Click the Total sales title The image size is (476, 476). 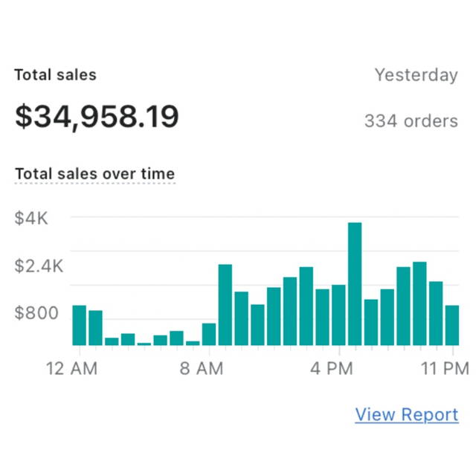click(55, 74)
